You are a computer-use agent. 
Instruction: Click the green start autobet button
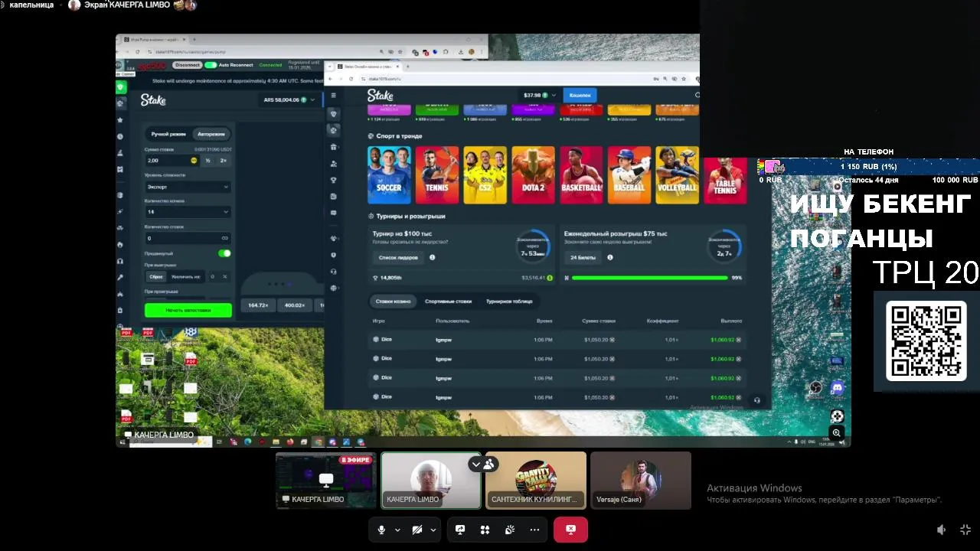(188, 310)
